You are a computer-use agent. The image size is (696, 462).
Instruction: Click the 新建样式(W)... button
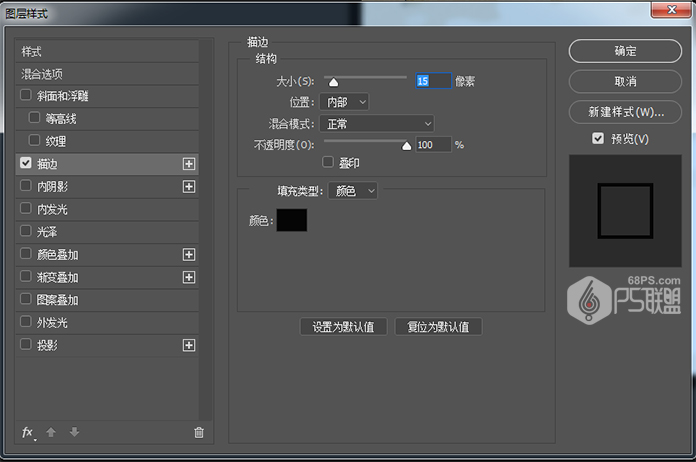(625, 112)
